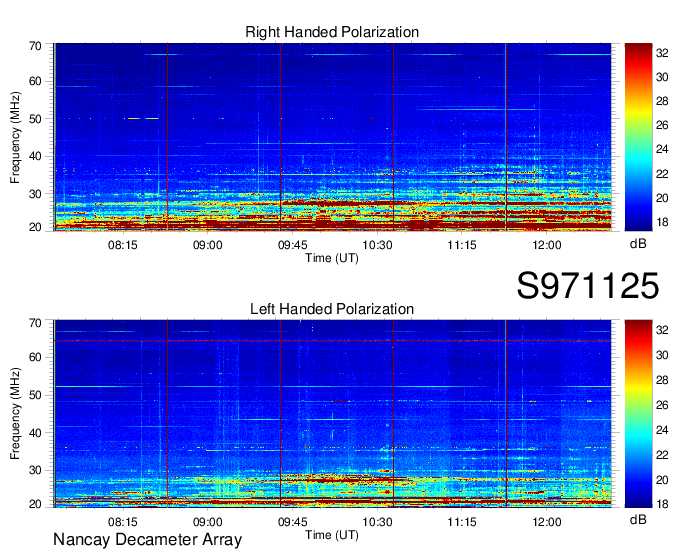The image size is (680, 552).
Task: Click the Left Handed Polarization title
Action: [x=332, y=309]
